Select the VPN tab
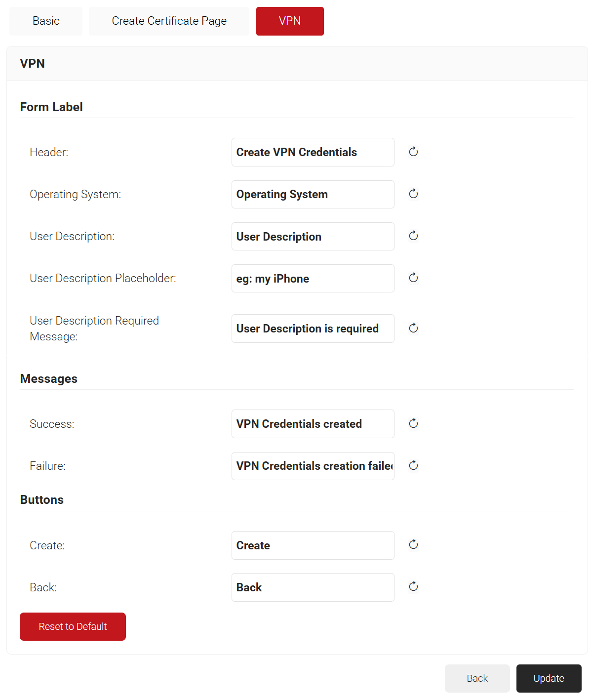591x700 pixels. click(x=290, y=21)
